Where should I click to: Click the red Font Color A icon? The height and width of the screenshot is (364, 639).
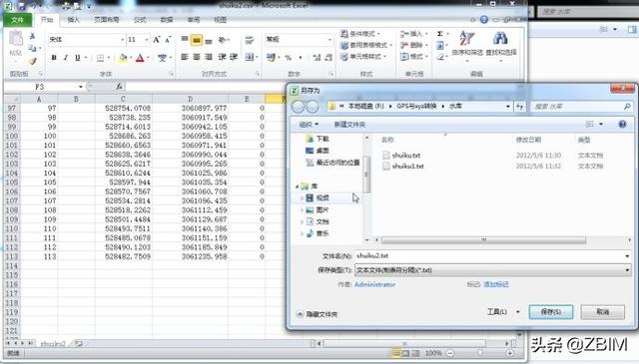point(140,58)
